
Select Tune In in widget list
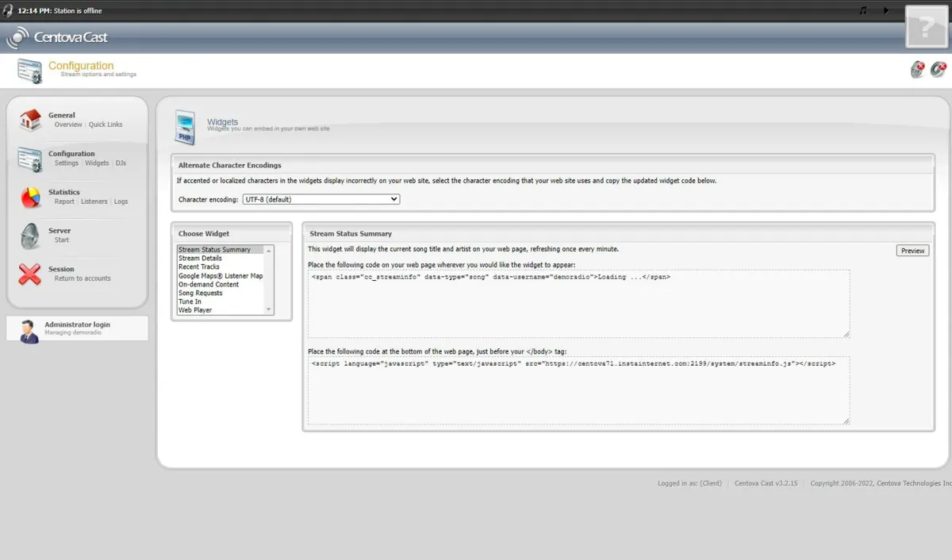pos(221,301)
